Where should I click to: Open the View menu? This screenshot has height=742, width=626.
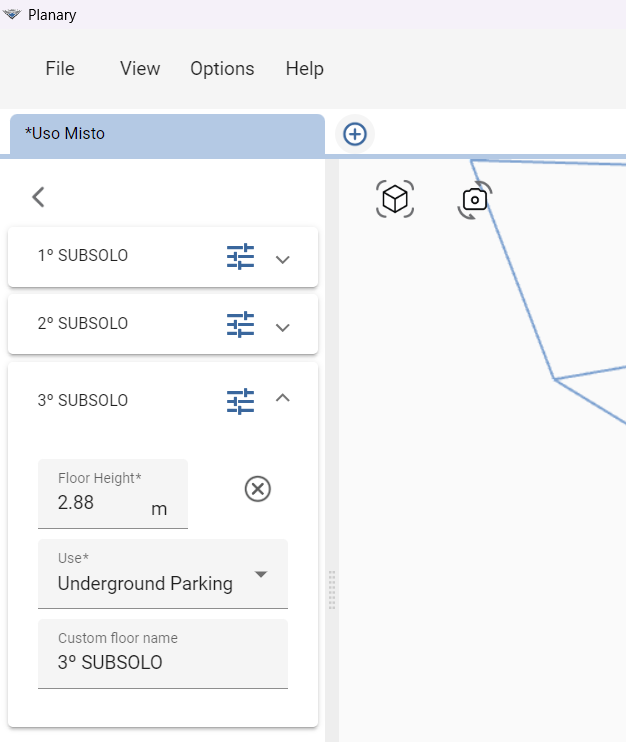pos(140,69)
